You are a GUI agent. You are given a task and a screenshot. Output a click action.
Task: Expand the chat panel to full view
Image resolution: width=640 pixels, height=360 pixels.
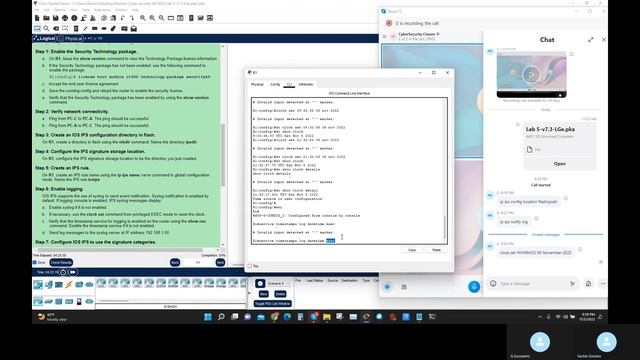click(x=591, y=40)
